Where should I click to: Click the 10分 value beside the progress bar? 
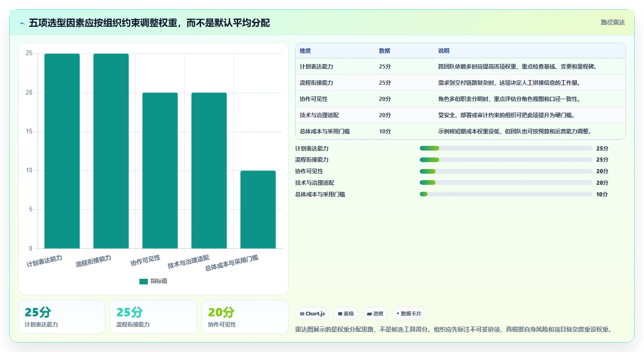[x=602, y=195]
